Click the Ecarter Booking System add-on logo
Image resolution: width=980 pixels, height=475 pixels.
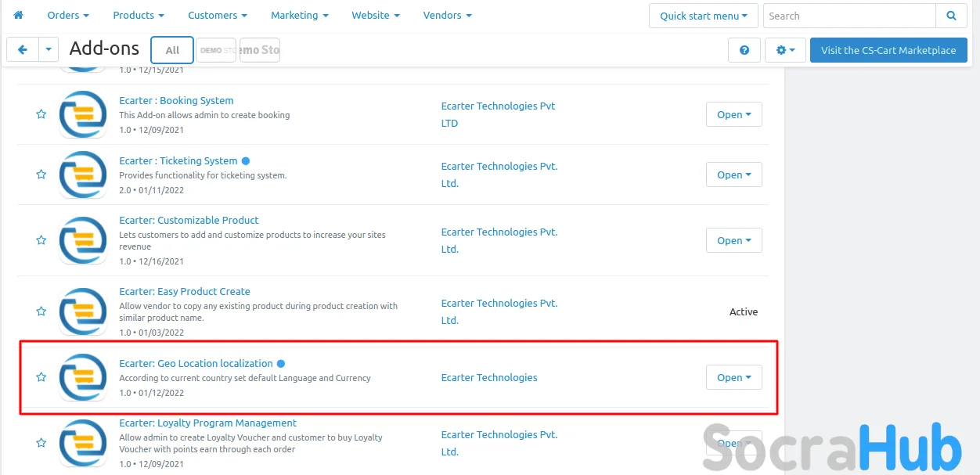coord(83,114)
